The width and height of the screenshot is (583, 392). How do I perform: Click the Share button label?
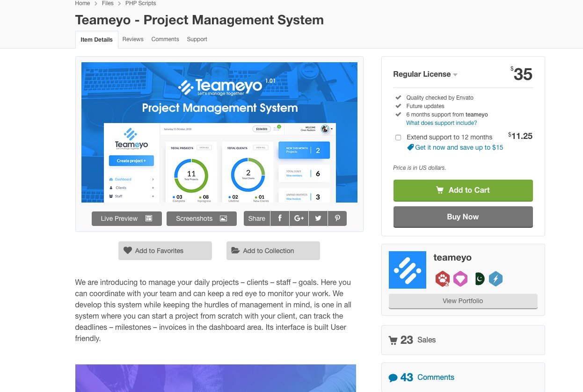257,218
